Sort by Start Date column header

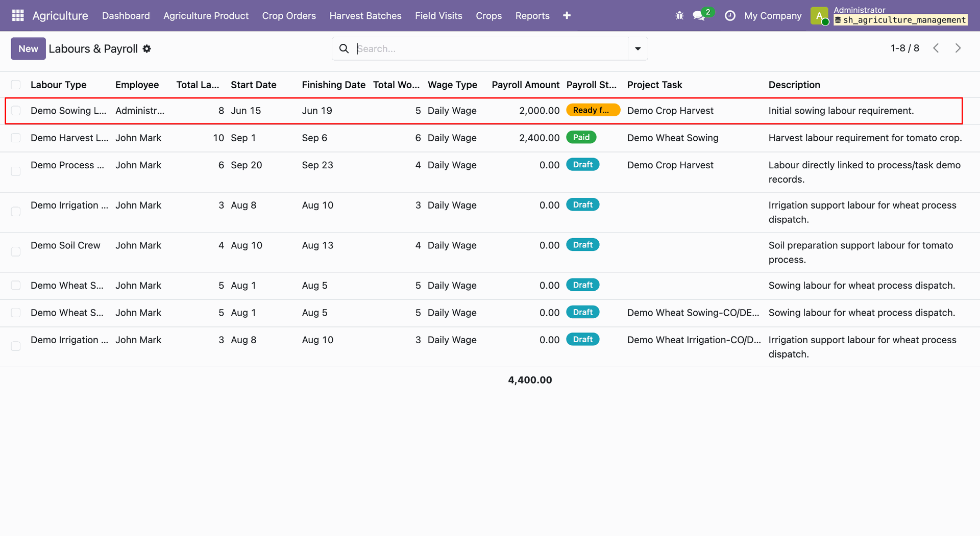[254, 85]
